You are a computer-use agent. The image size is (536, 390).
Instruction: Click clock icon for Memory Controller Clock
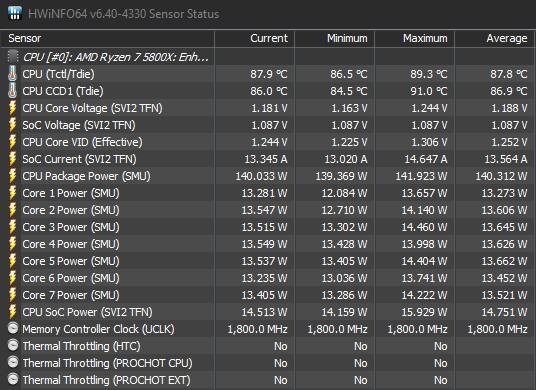13,328
